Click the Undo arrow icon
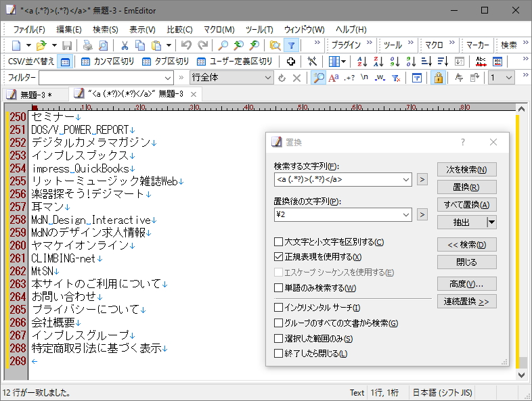Image resolution: width=532 pixels, height=401 pixels. click(x=186, y=45)
